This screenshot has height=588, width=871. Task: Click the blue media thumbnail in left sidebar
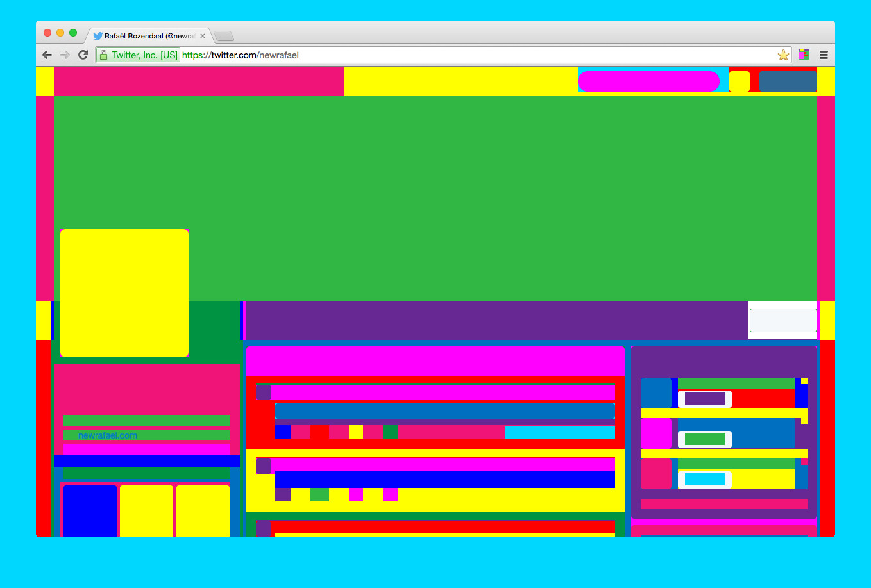coord(90,510)
